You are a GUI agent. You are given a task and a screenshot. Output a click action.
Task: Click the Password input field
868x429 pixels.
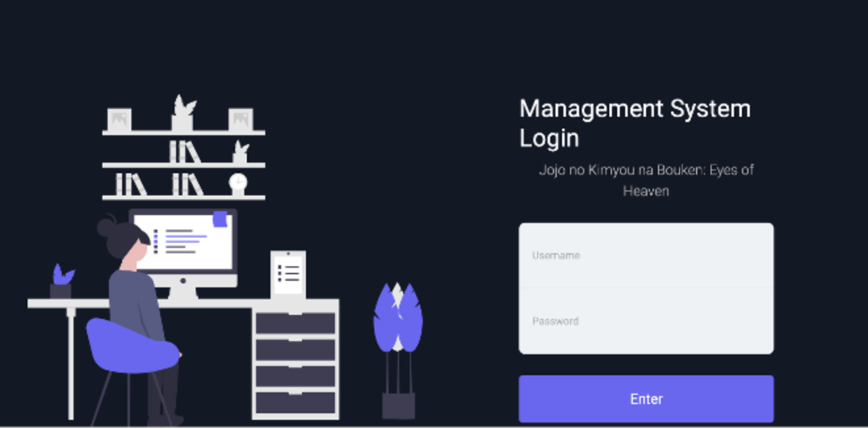pos(646,321)
